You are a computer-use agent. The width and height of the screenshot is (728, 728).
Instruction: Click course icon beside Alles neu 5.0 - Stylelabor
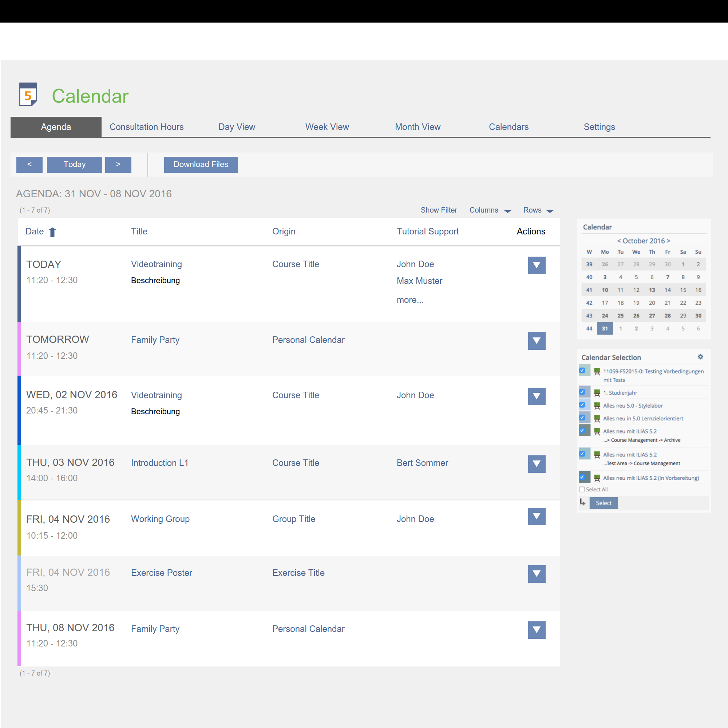point(597,406)
